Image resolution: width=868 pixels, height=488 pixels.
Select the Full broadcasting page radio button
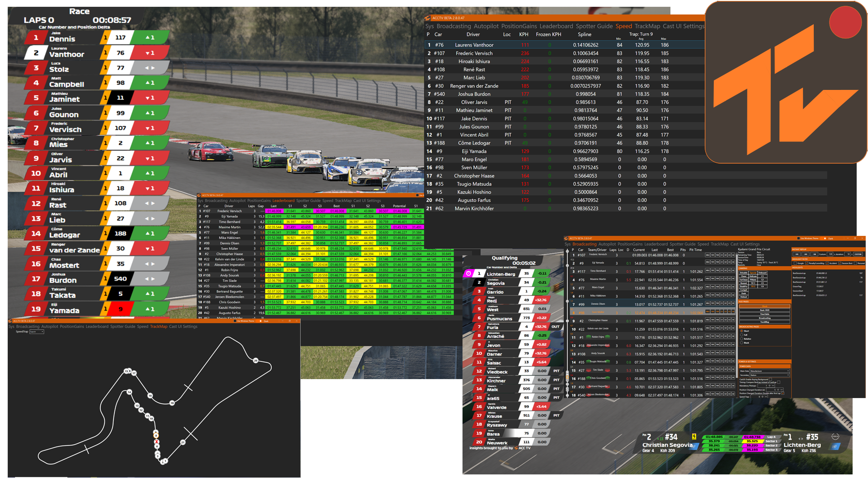tap(741, 335)
